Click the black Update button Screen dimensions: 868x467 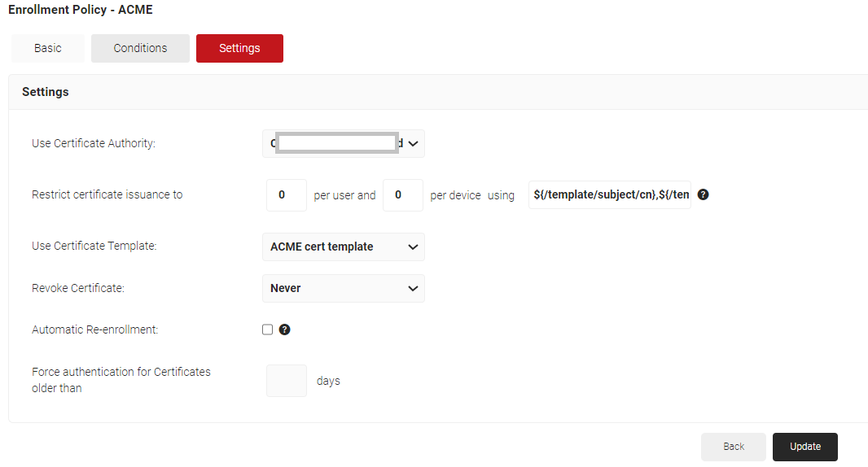click(x=804, y=447)
